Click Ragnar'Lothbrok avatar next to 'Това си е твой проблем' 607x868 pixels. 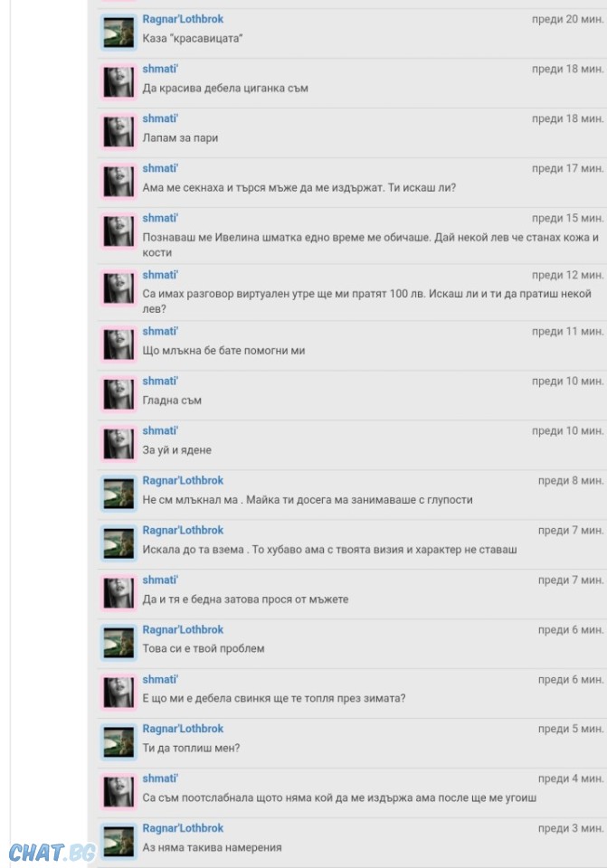[x=119, y=643]
